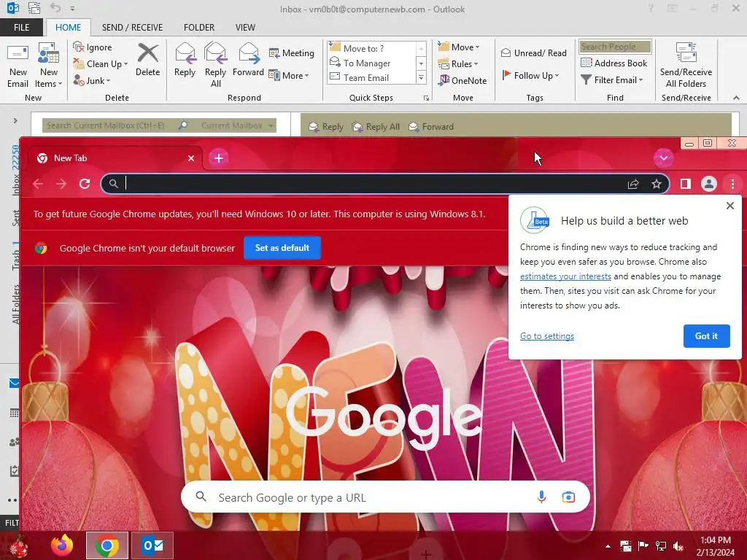This screenshot has width=747, height=560.
Task: Switch to HOME ribbon tab
Action: 68,28
